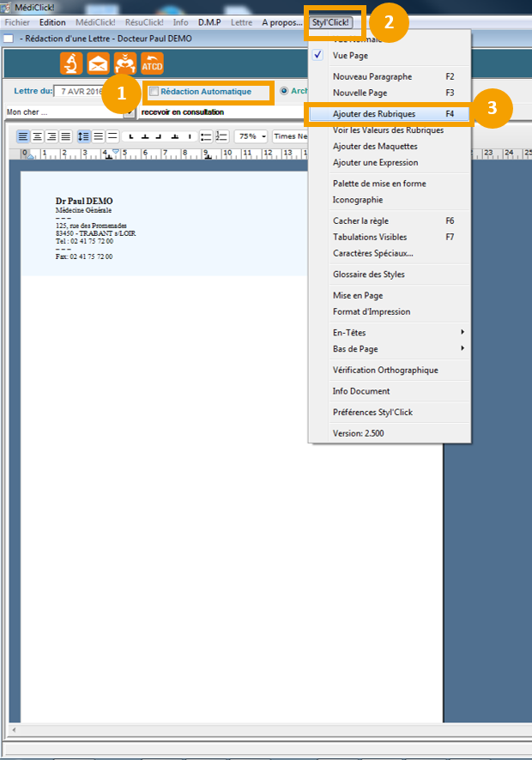Viewport: 532px width, 760px height.
Task: Toggle the Vue Page checked option
Action: click(x=352, y=55)
